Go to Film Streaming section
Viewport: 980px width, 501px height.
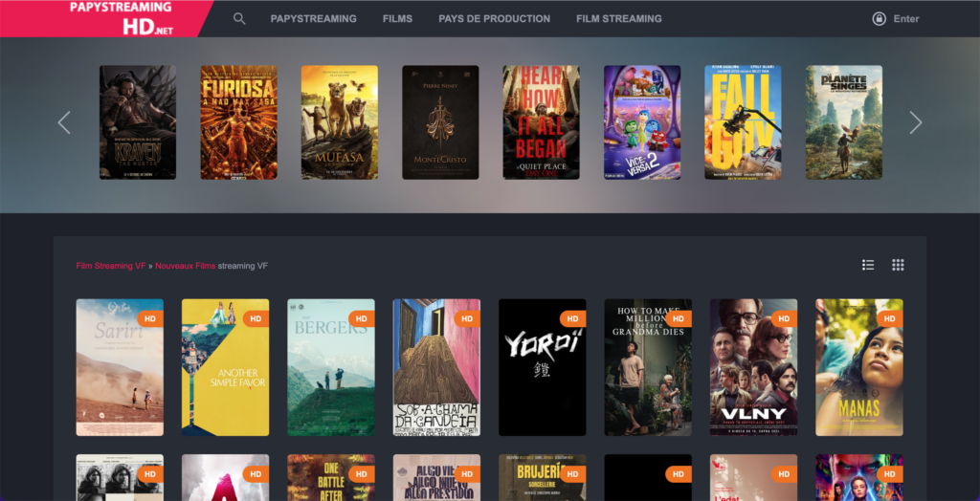coord(618,18)
